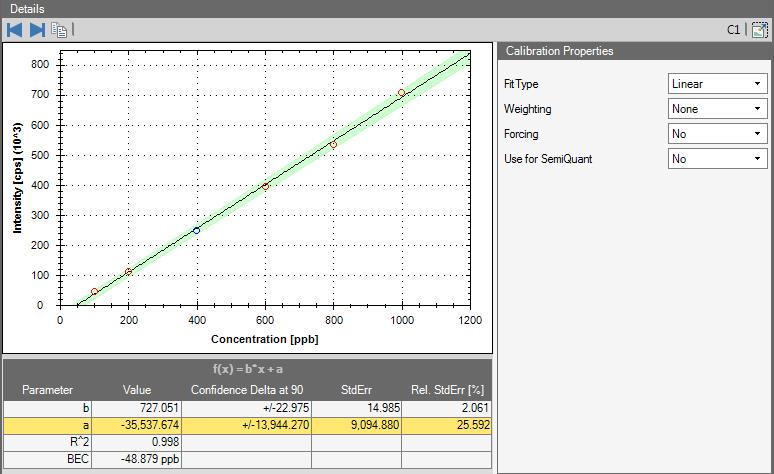Expand the Forcing dropdown

716,133
